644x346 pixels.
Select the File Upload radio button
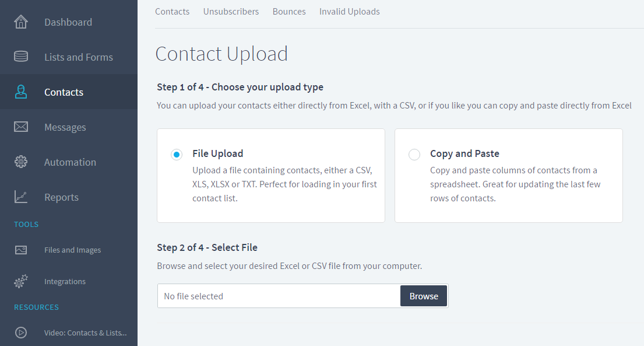click(x=177, y=155)
